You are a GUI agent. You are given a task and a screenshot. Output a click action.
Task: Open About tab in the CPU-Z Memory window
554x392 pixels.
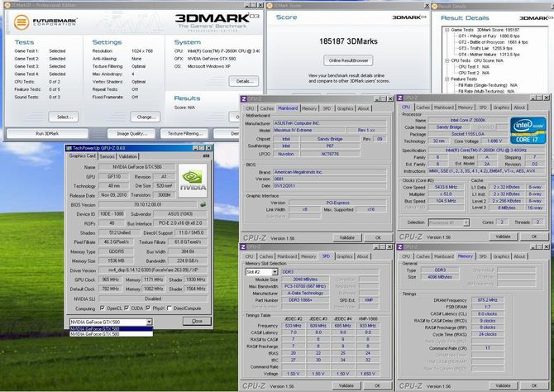[x=519, y=256]
